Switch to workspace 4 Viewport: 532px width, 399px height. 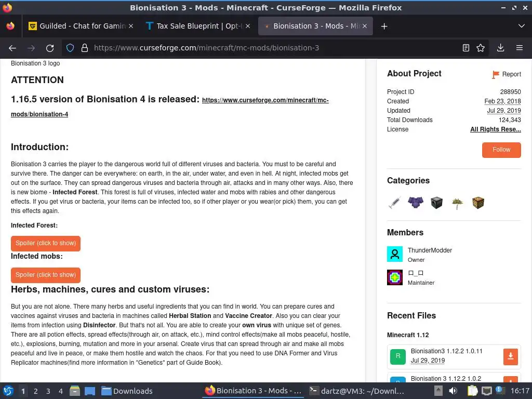pos(61,391)
